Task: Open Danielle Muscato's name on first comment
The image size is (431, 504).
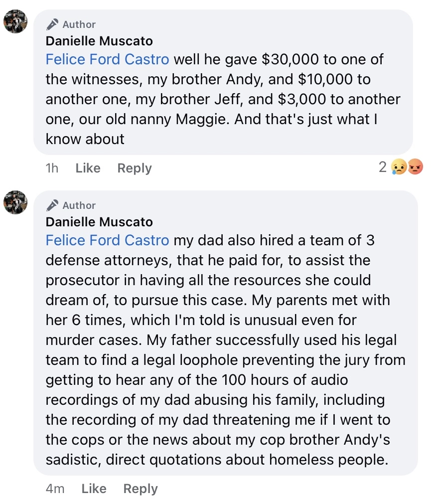Action: pos(99,41)
